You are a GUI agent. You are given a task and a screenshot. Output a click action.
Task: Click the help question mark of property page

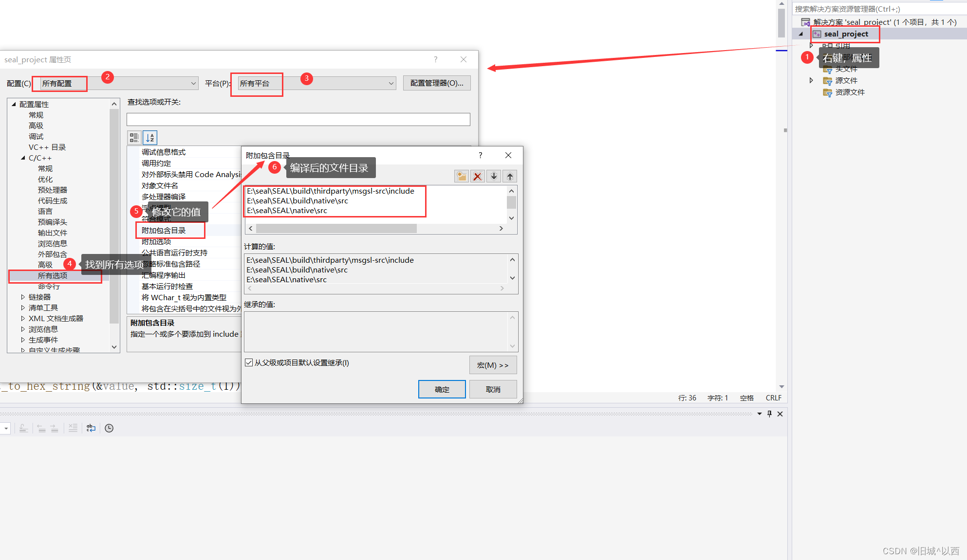point(436,59)
